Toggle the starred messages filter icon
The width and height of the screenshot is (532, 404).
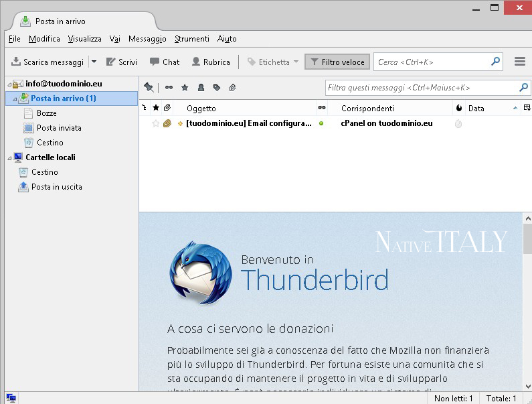185,88
